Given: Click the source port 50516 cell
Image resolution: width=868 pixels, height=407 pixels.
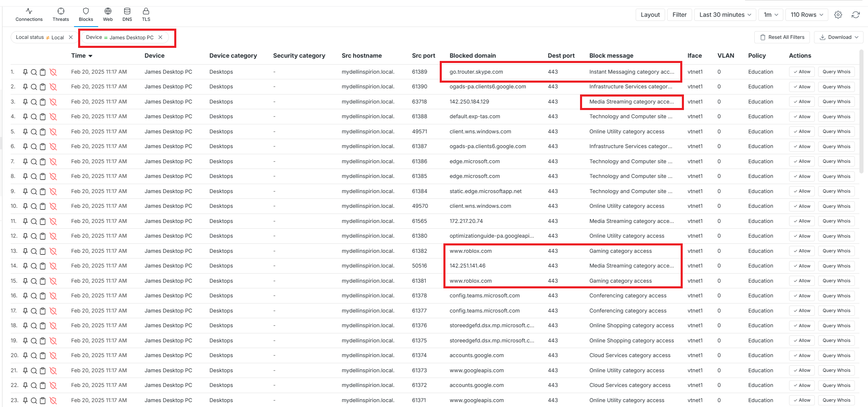Looking at the screenshot, I should click(x=419, y=266).
